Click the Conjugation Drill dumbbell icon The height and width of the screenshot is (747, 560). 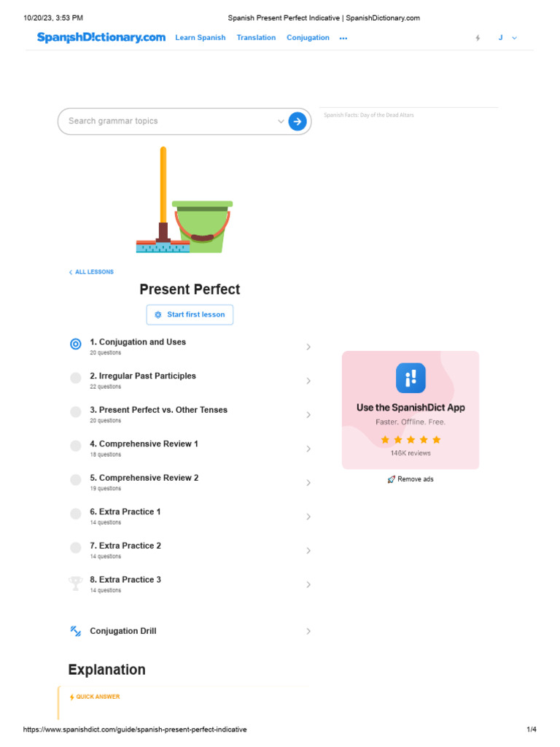(x=76, y=631)
